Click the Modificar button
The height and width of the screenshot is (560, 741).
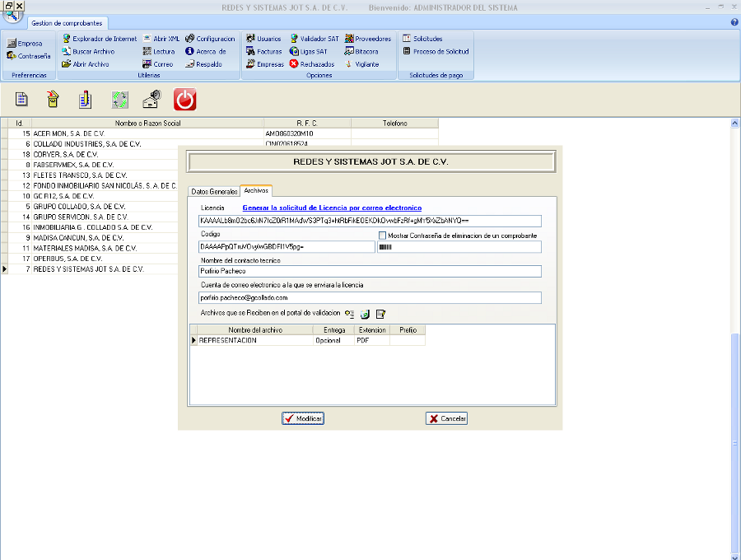coord(303,418)
